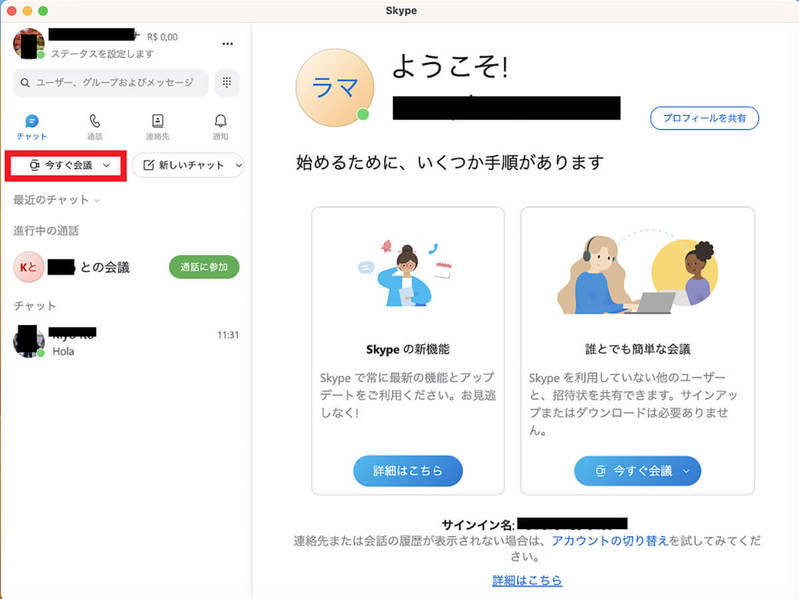Expand the blue 今すぐ会議 card button chevron
The image size is (799, 599).
click(686, 471)
